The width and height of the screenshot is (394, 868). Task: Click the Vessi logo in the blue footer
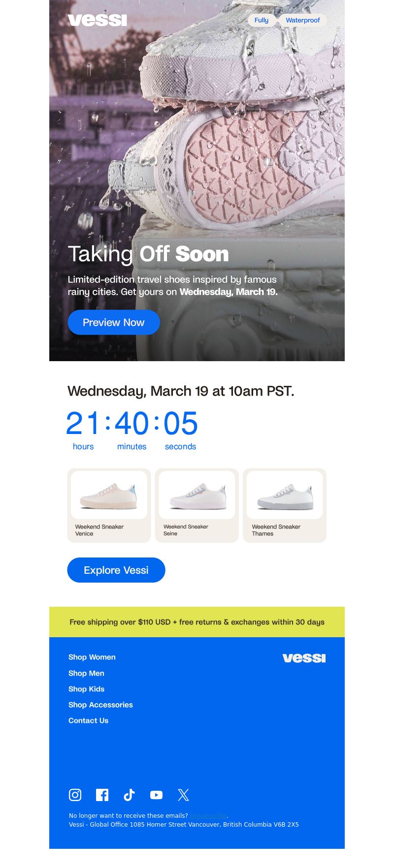(x=304, y=658)
